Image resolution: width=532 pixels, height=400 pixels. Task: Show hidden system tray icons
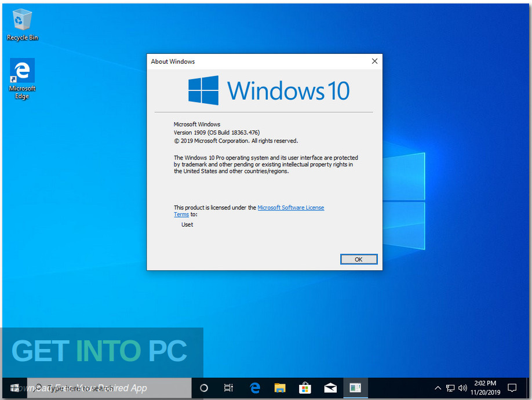coord(438,388)
